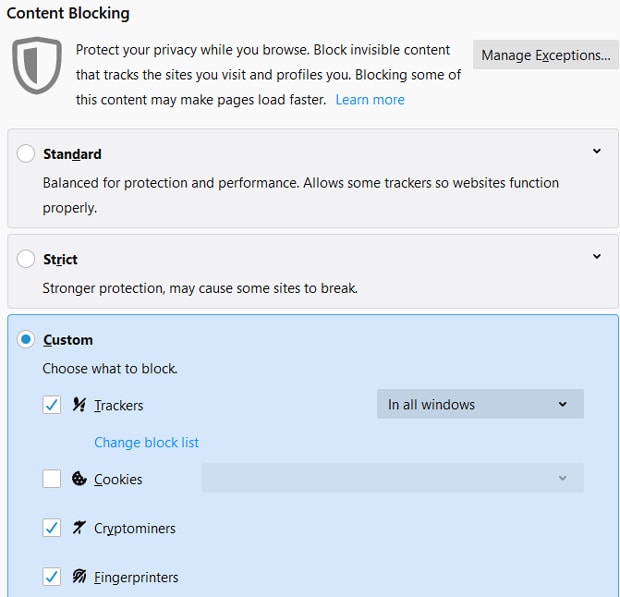The width and height of the screenshot is (620, 597).
Task: Click the Content Blocking heading
Action: click(x=68, y=13)
